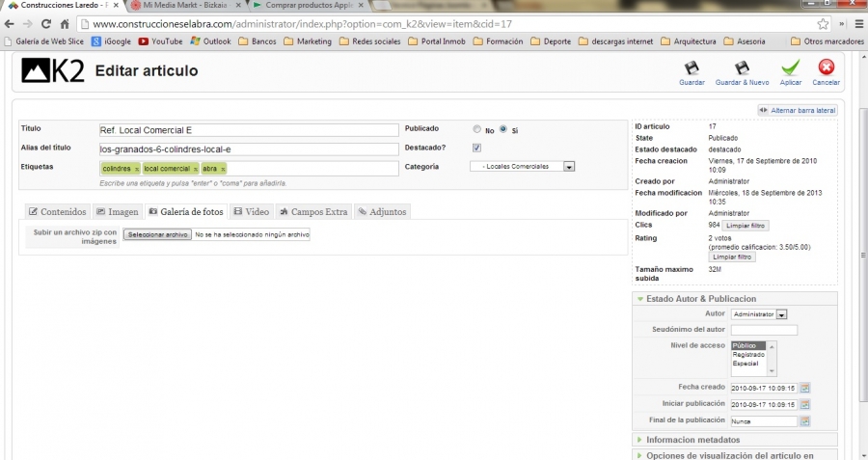Screen dimensions: 868x460
Task: Click the Seleccionar archivo button
Action: point(157,234)
